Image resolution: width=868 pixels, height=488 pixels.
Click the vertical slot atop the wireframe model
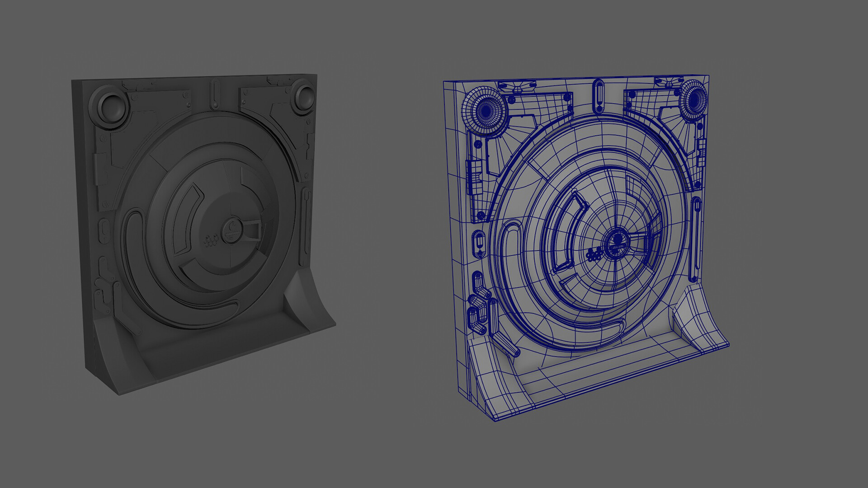click(599, 96)
